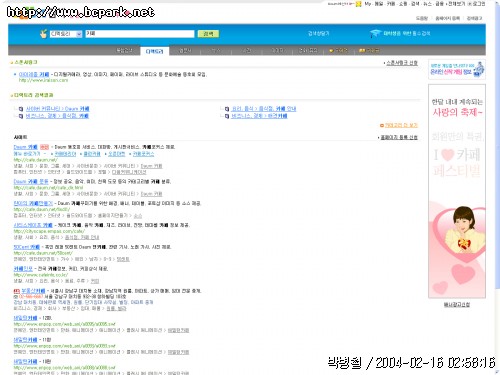This screenshot has width=500, height=375.
Task: Click folder icon beside 'Daum 카페' directory category
Action: pyautogui.click(x=21, y=109)
